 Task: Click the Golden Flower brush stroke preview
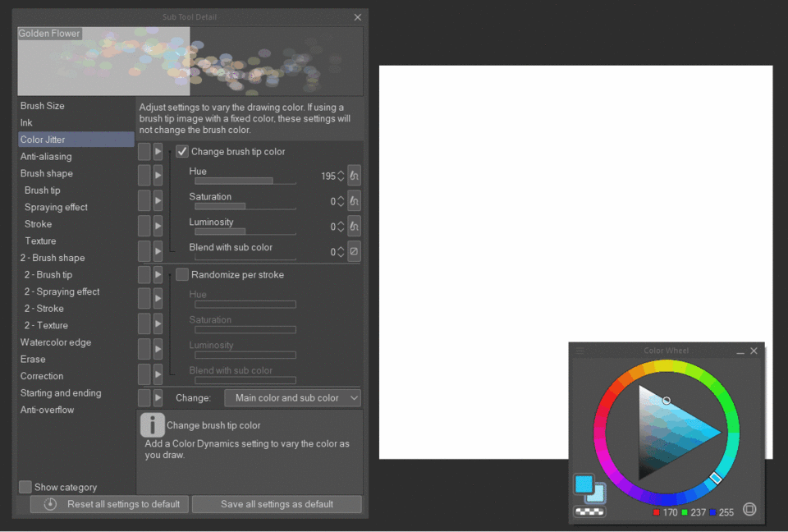tap(190, 61)
